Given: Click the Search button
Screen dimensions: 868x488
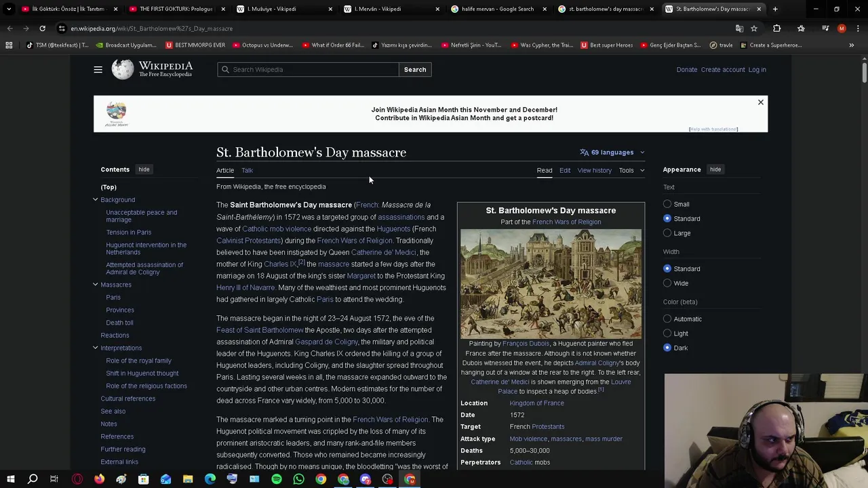Looking at the screenshot, I should [x=415, y=69].
